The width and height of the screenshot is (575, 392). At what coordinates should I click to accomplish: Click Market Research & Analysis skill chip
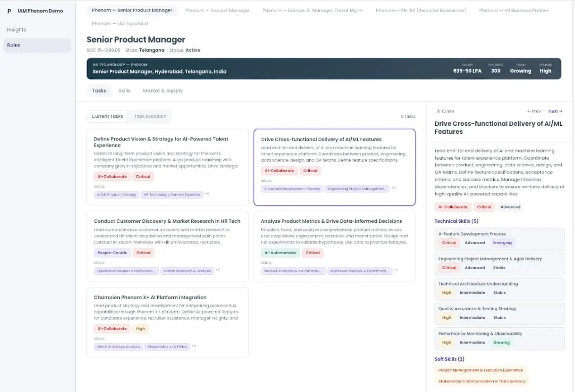(187, 271)
